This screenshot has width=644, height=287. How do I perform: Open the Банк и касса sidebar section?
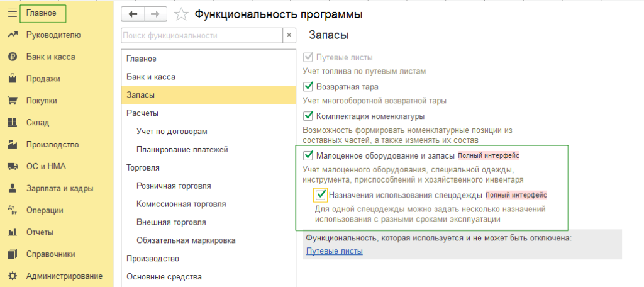click(50, 57)
